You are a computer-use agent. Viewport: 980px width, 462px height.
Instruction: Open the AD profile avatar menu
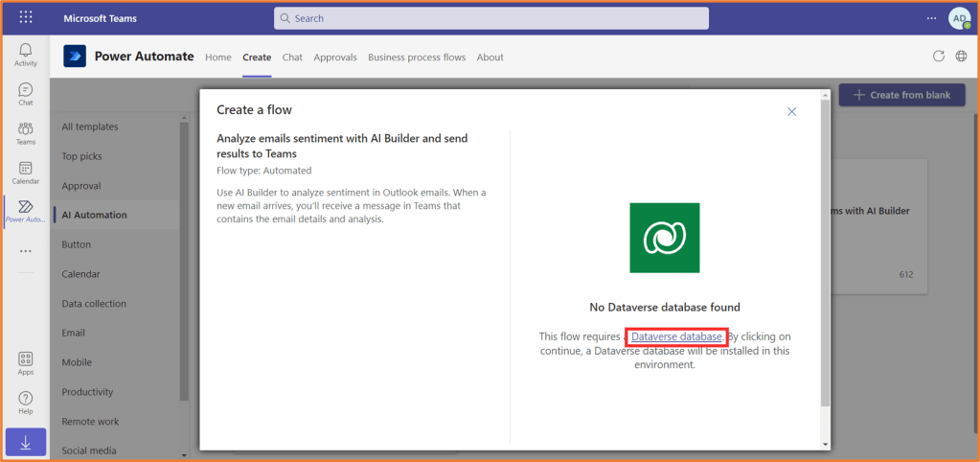pos(959,18)
